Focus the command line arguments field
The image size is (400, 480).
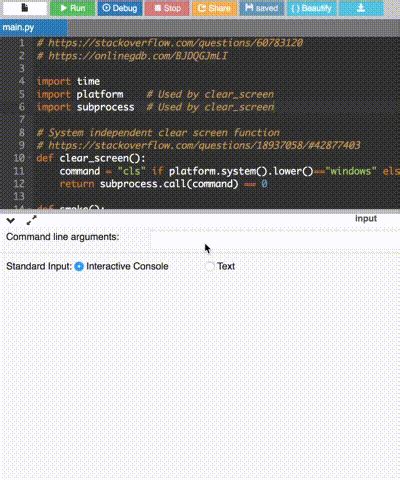pos(275,239)
